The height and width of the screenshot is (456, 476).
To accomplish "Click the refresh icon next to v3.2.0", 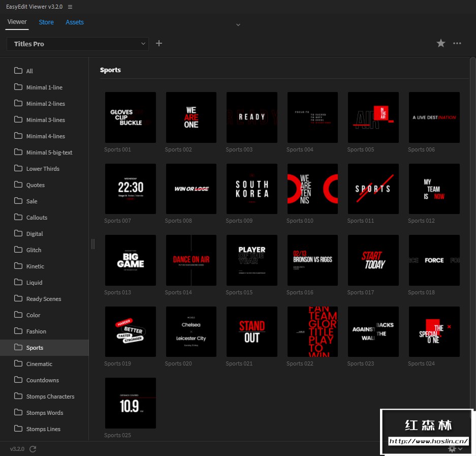I will coord(33,449).
